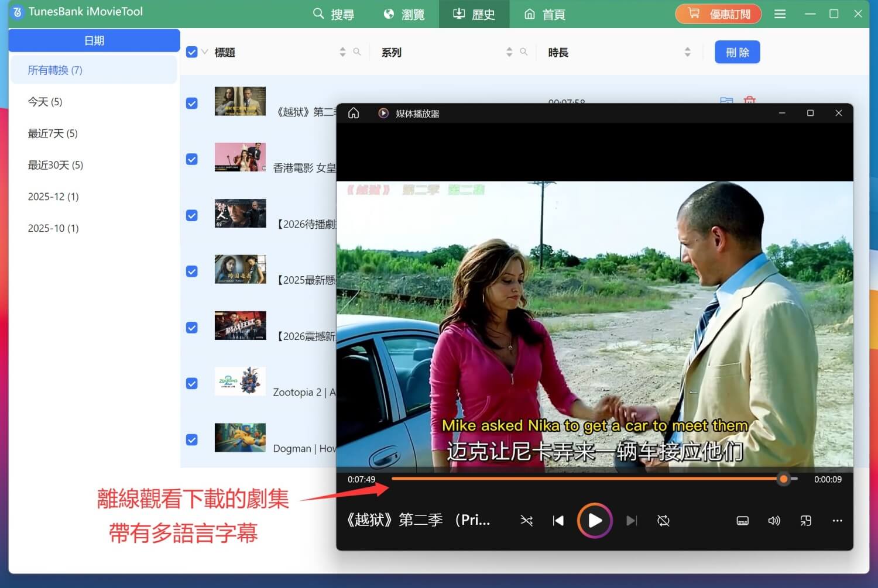Uncheck the Zootopia 2 checkbox
The width and height of the screenshot is (878, 588).
coord(191,383)
